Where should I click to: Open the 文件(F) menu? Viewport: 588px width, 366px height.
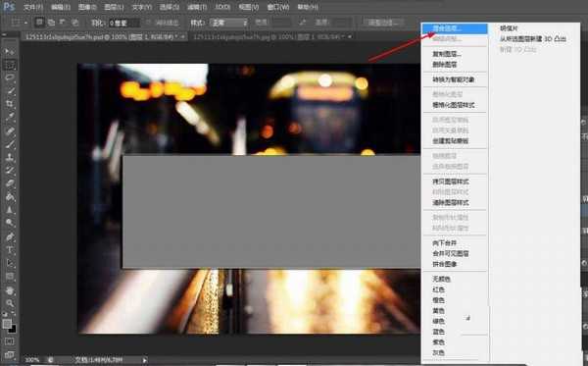pos(33,7)
